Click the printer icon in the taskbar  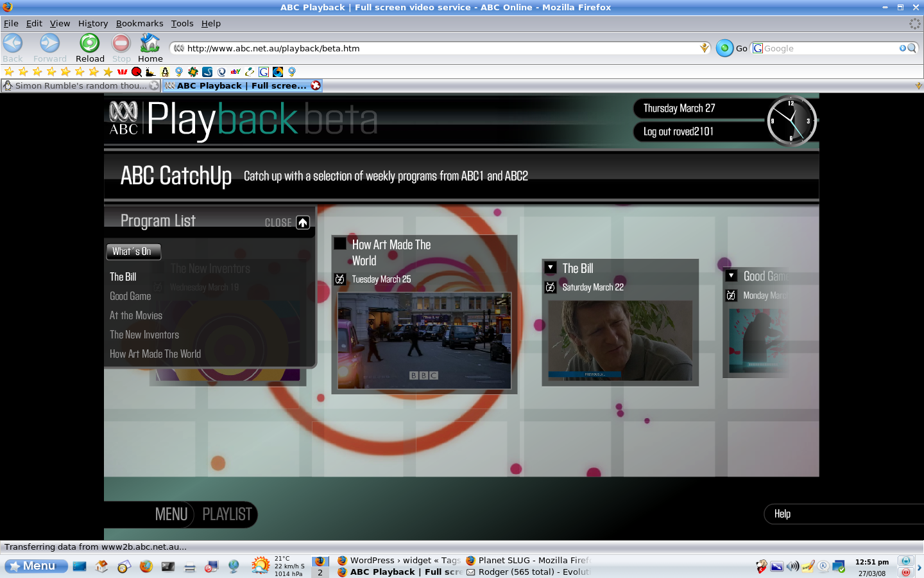pyautogui.click(x=189, y=567)
